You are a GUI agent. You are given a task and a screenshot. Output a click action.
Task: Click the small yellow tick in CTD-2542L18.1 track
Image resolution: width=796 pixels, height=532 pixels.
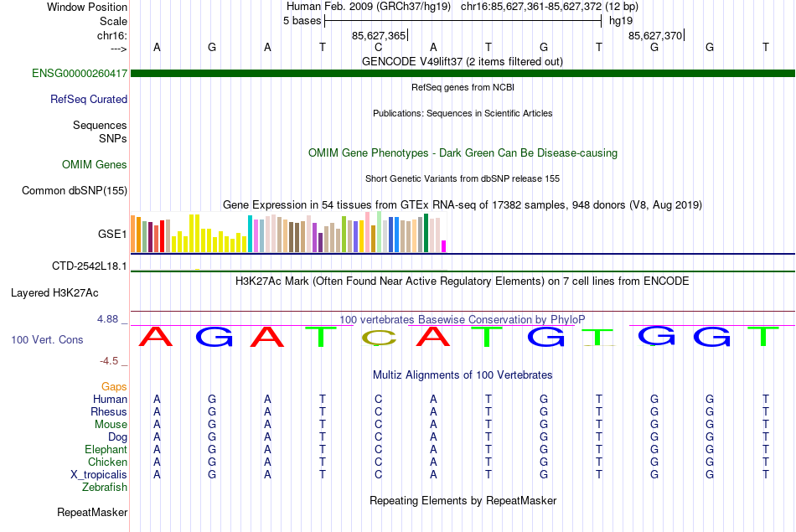pyautogui.click(x=198, y=270)
